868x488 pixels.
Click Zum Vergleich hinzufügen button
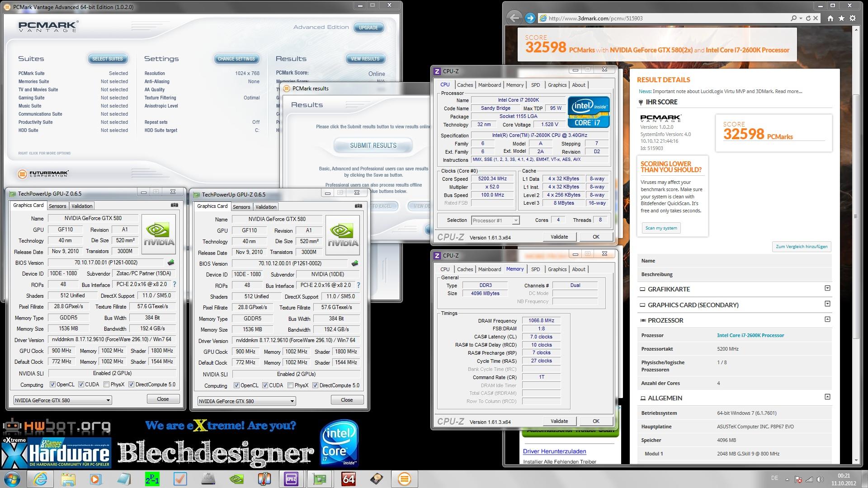coord(802,247)
